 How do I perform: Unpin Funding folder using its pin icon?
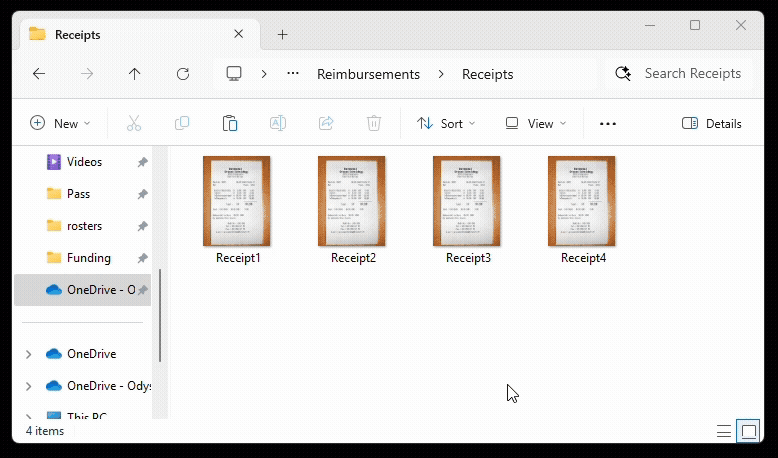click(142, 258)
